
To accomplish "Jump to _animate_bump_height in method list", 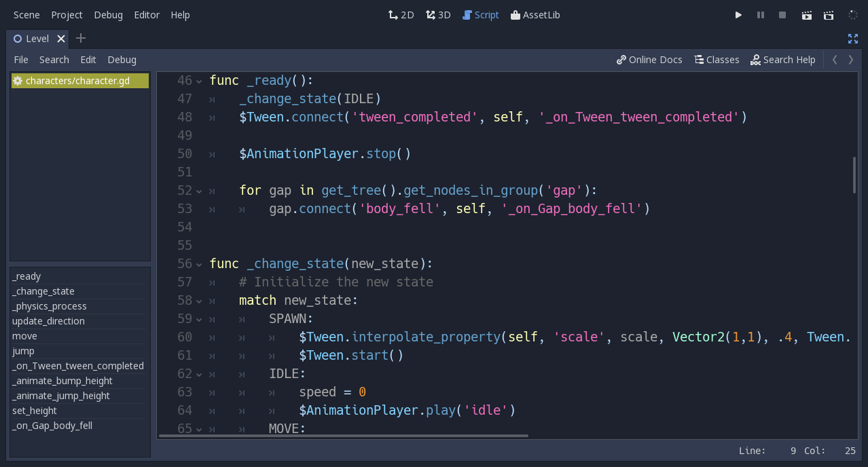I will [78, 381].
